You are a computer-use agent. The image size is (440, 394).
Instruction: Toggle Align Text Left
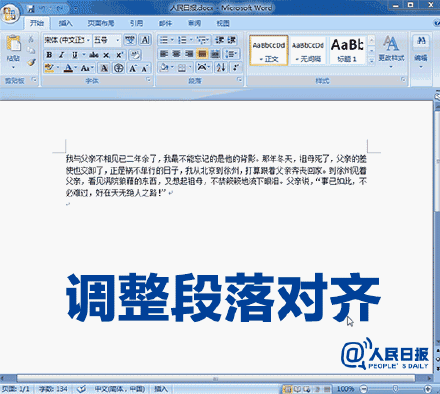point(164,54)
